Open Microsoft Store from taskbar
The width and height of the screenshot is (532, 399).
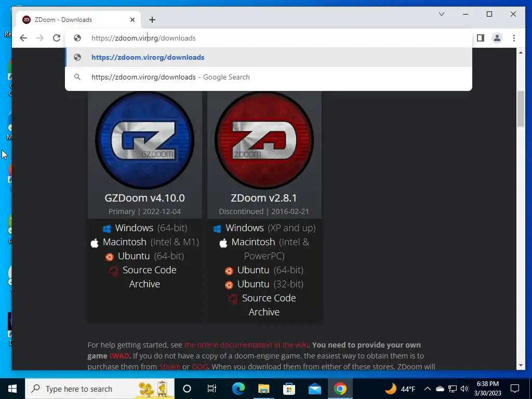[x=289, y=389]
